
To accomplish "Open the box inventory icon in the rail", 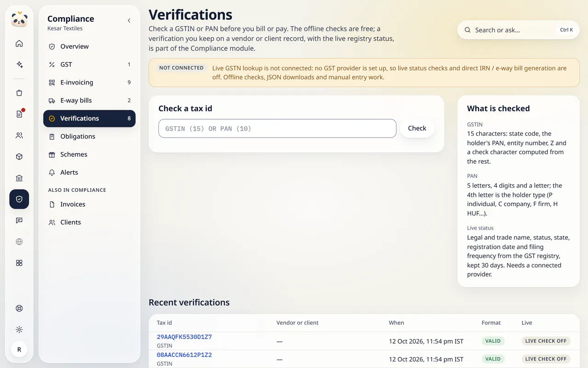I will click(19, 157).
